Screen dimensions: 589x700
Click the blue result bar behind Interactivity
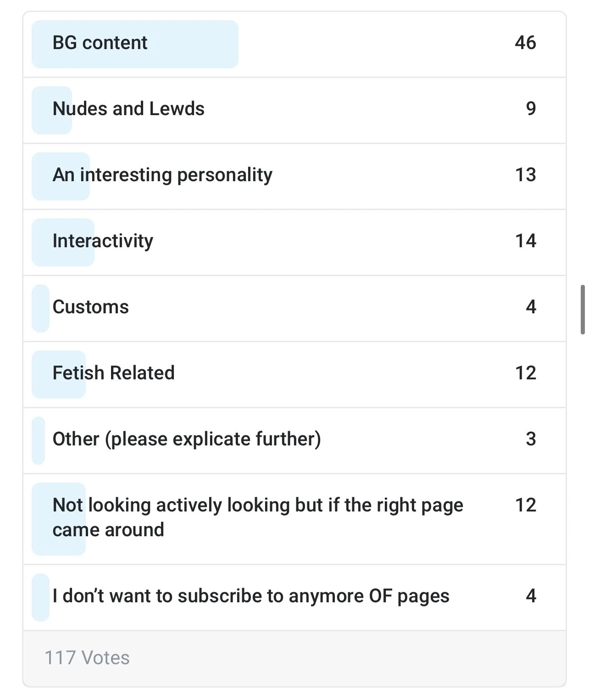coord(63,242)
